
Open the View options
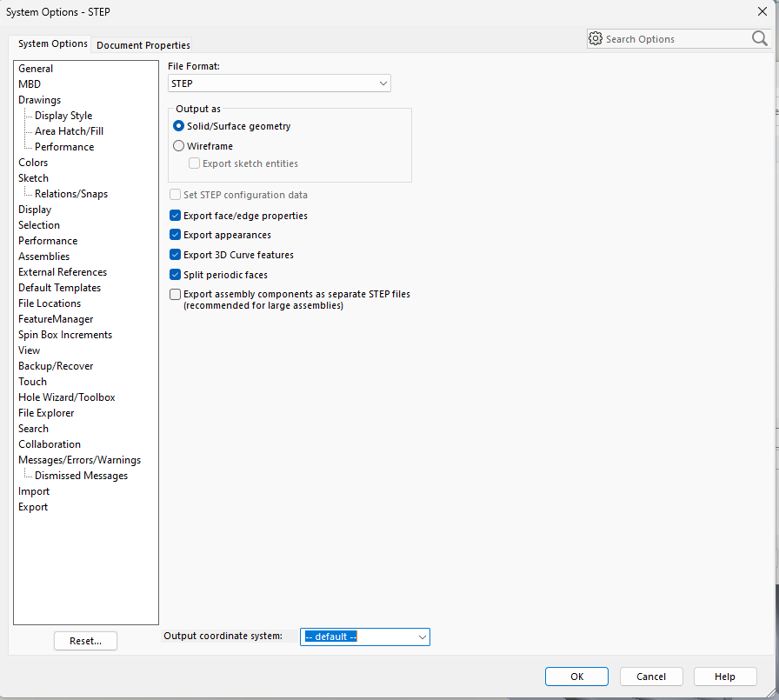[30, 350]
